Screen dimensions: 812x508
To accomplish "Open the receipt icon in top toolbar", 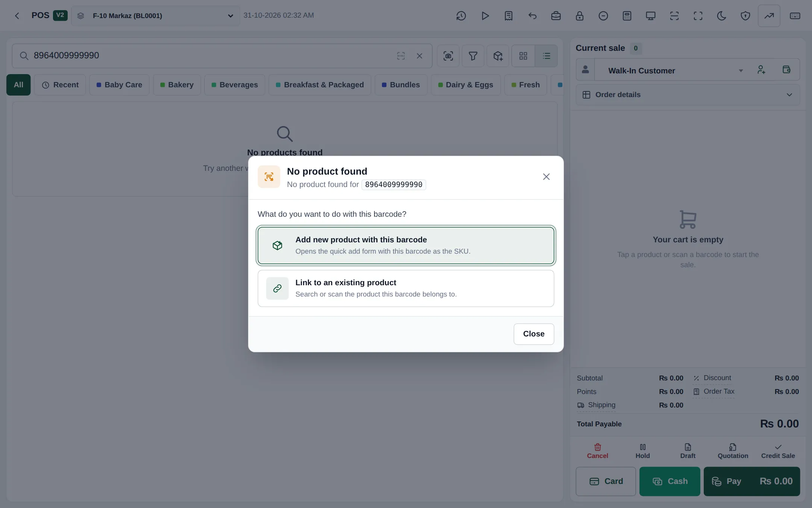I will point(509,16).
